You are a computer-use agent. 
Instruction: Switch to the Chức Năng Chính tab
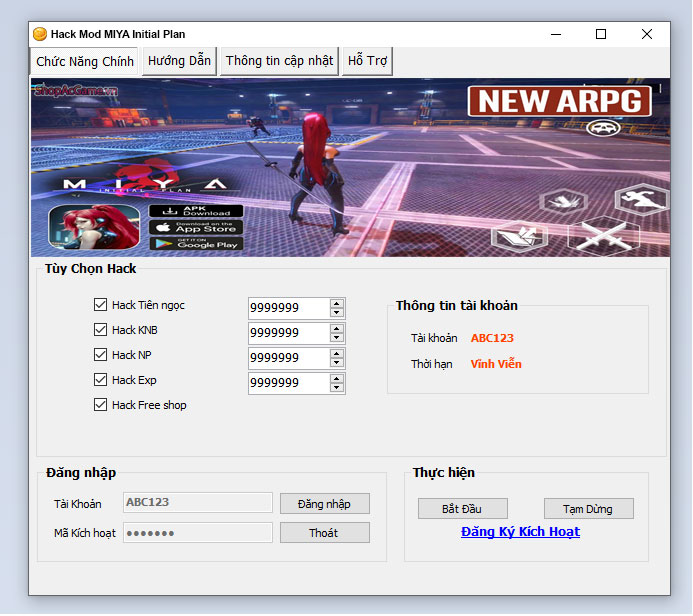(84, 61)
